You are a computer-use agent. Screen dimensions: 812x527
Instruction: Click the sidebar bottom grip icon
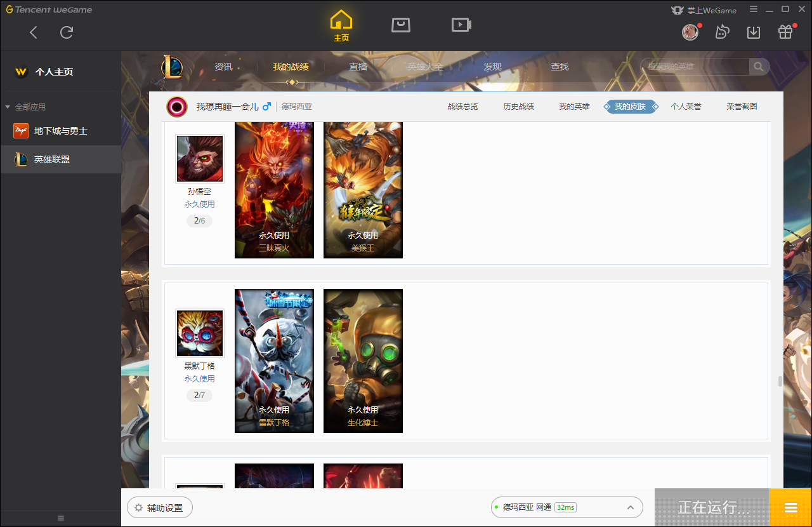[61, 518]
